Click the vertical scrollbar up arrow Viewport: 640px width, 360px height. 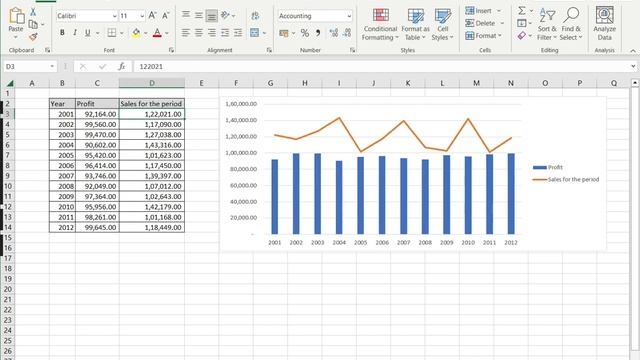click(x=635, y=83)
